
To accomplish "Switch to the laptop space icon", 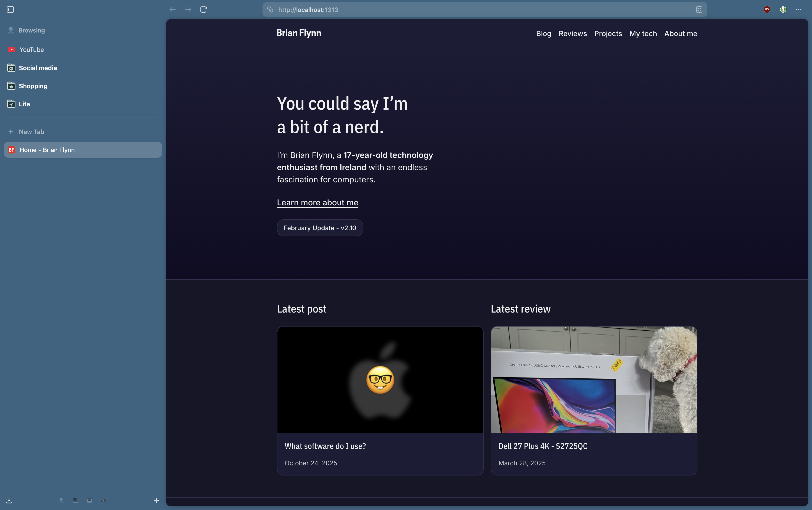I will coord(75,501).
